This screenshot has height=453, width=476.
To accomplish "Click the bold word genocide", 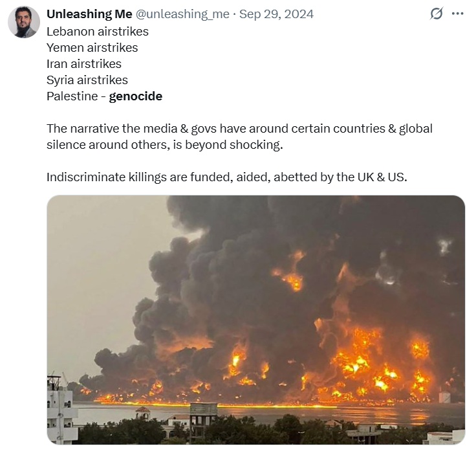I will [x=135, y=96].
